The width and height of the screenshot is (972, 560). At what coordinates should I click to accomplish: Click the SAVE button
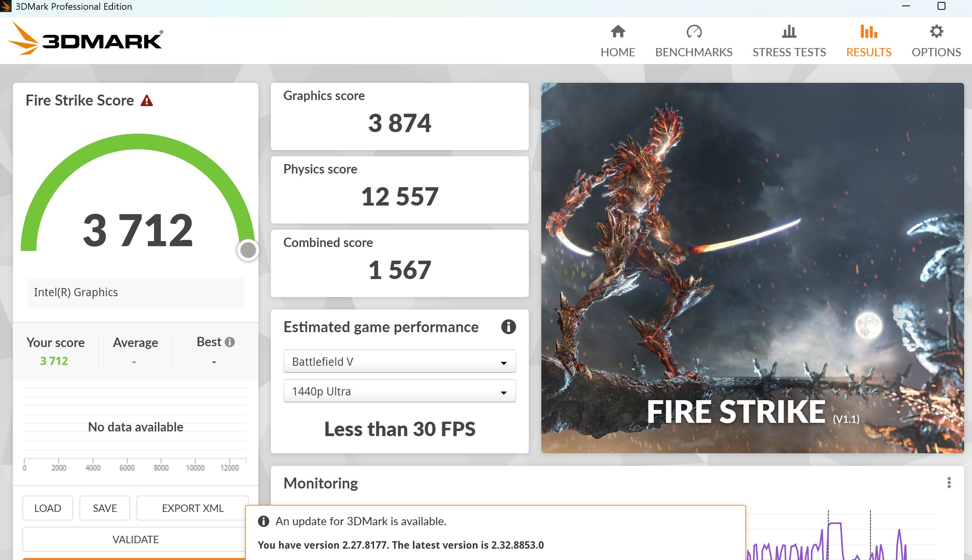point(104,508)
